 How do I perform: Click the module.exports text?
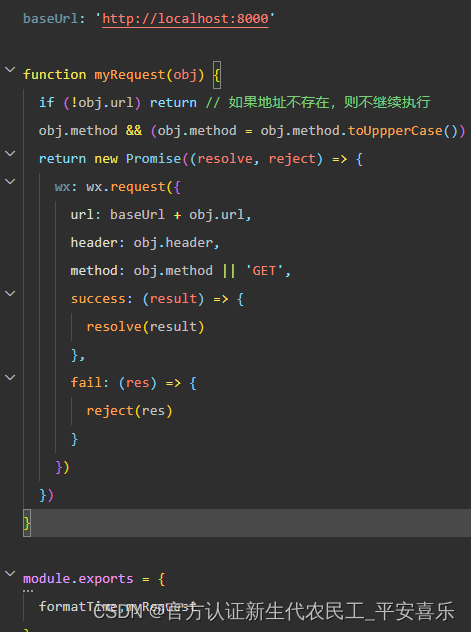tap(78, 579)
